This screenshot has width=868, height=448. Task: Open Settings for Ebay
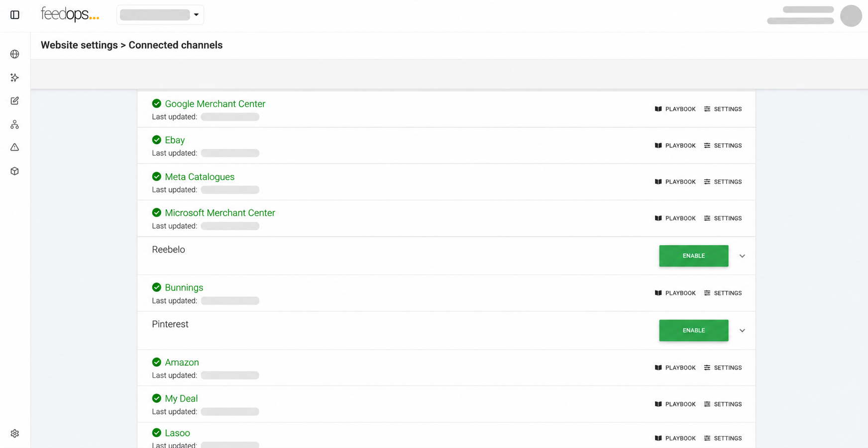coord(723,146)
